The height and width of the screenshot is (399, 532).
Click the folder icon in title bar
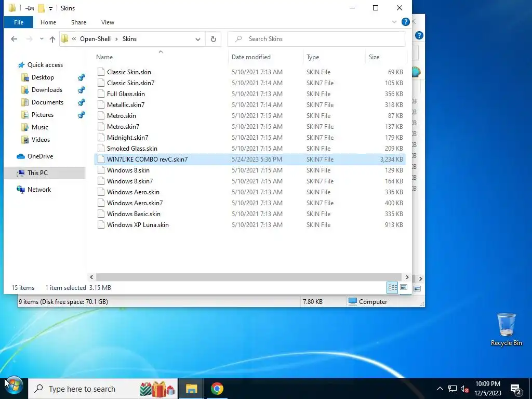coord(12,8)
